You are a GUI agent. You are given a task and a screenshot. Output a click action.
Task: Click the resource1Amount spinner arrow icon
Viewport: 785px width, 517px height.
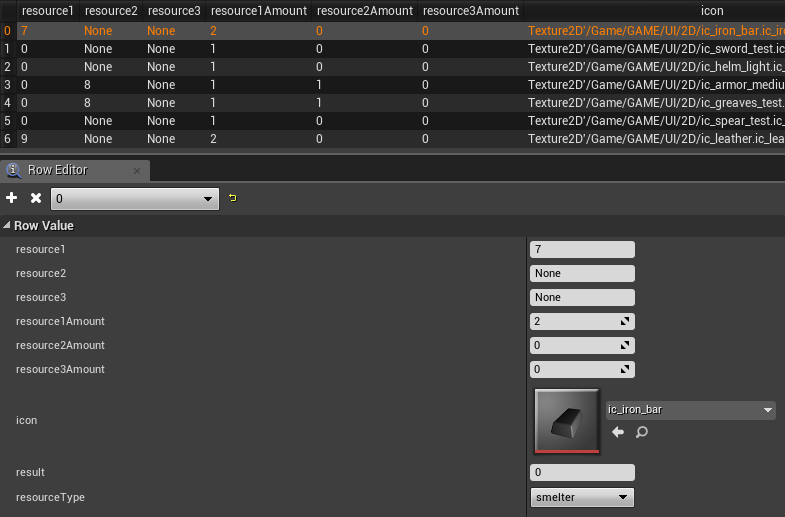point(626,322)
